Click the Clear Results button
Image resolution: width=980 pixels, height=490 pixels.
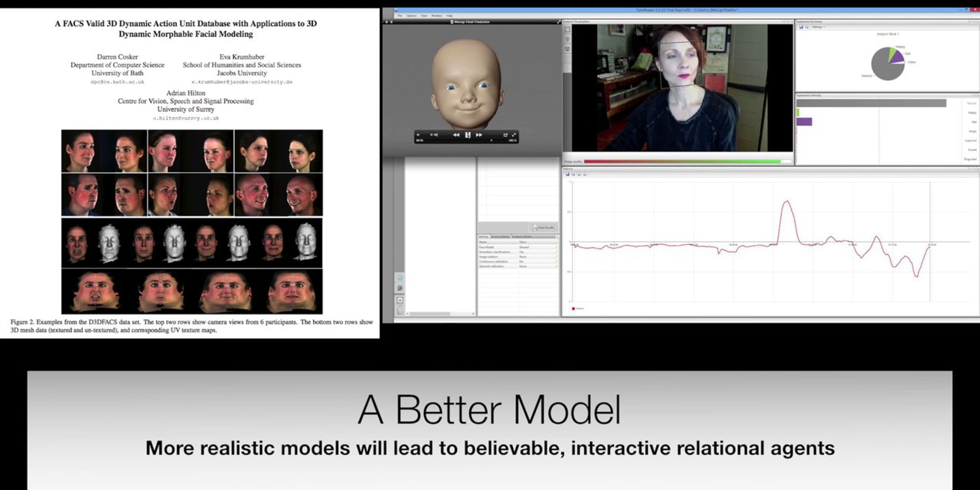pos(543,227)
